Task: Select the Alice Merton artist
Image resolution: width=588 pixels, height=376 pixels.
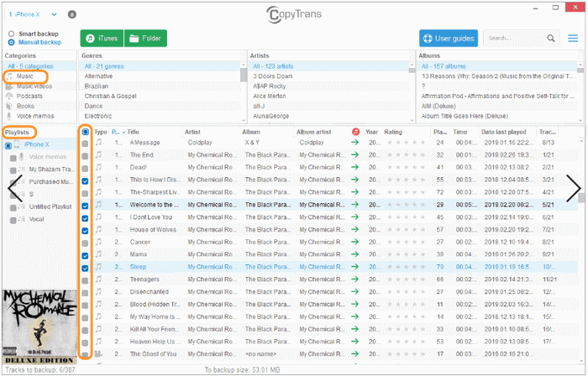Action: click(270, 97)
